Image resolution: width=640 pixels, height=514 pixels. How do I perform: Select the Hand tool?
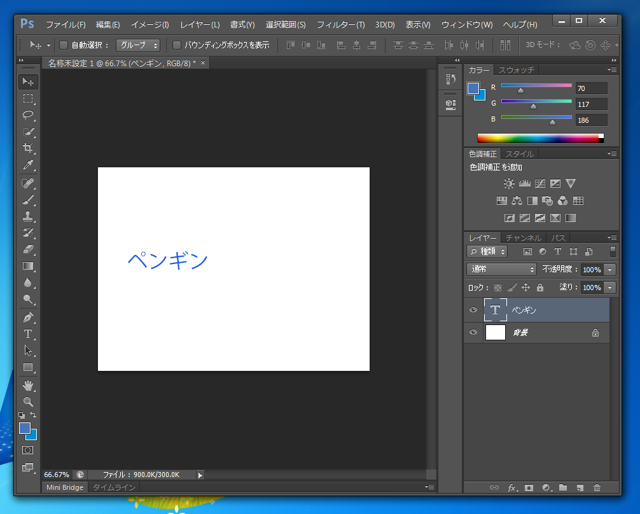click(x=28, y=385)
